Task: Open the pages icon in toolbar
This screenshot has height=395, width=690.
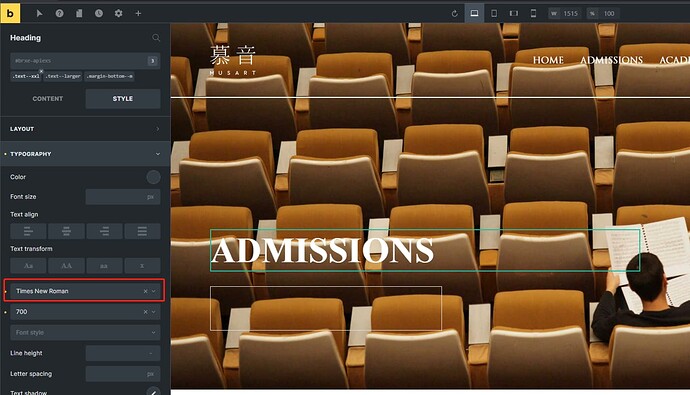Action: (x=79, y=14)
